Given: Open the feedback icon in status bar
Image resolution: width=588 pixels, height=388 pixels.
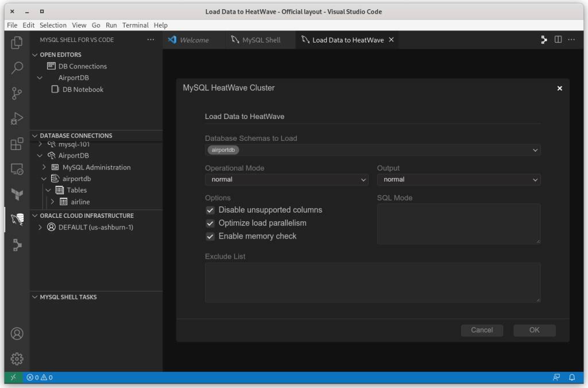Looking at the screenshot, I should coord(556,377).
